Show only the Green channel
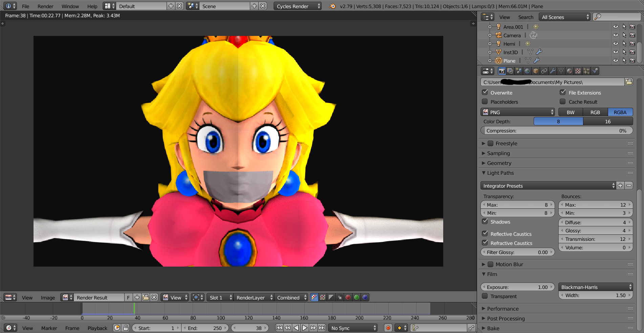The height and width of the screenshot is (333, 644). pos(357,297)
